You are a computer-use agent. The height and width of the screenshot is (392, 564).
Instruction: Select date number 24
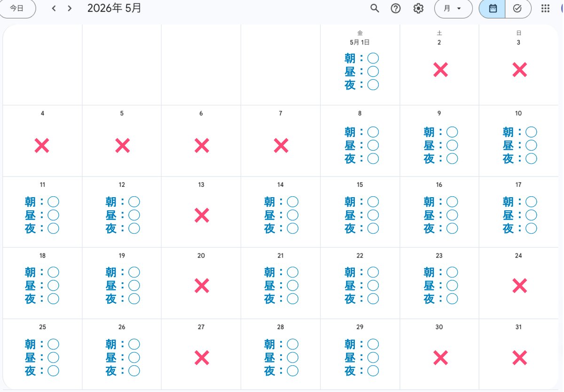pos(518,256)
